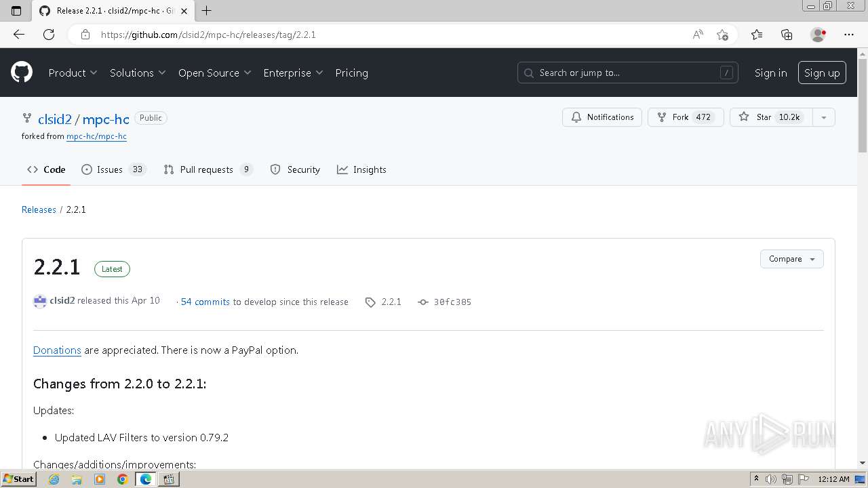Show hidden system tray icons
This screenshot has width=868, height=488.
coord(756,479)
